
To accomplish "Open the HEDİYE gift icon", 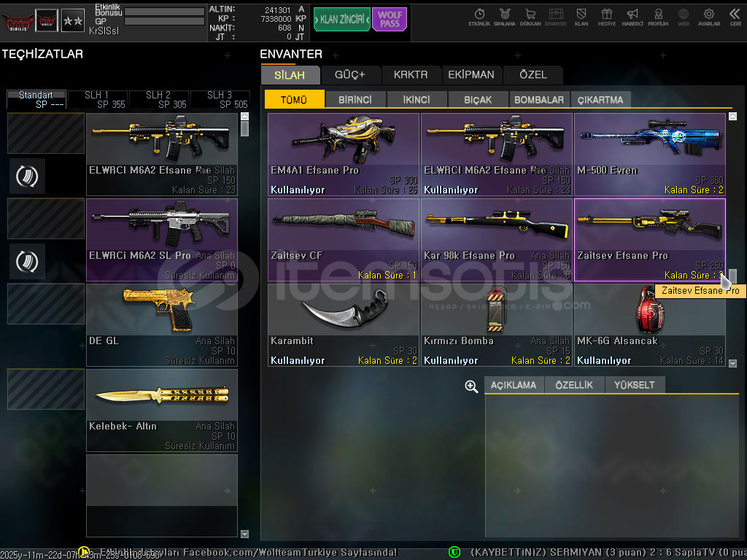I will 606,17.
